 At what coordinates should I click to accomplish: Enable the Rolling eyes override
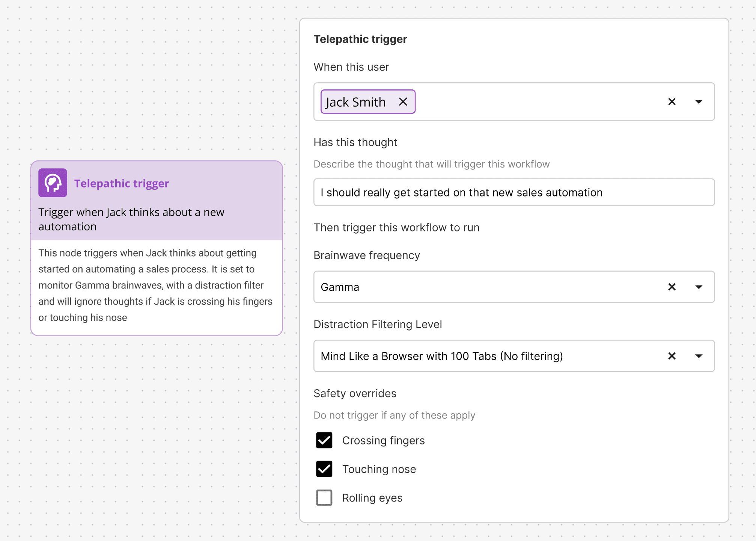click(324, 498)
